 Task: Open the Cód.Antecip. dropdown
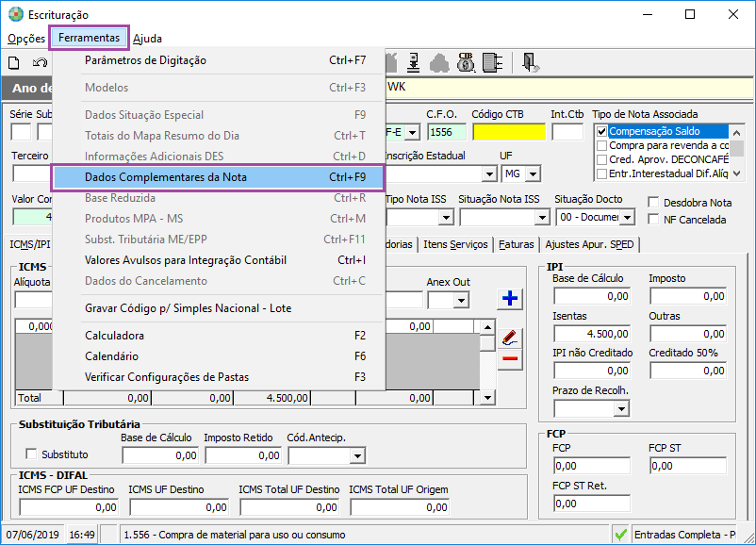pos(357,455)
